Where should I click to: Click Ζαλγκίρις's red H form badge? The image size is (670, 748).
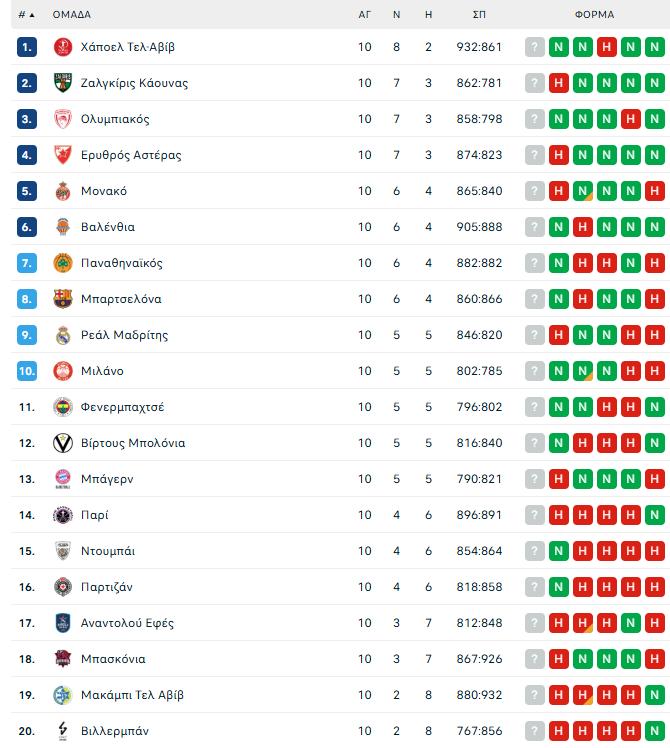559,83
